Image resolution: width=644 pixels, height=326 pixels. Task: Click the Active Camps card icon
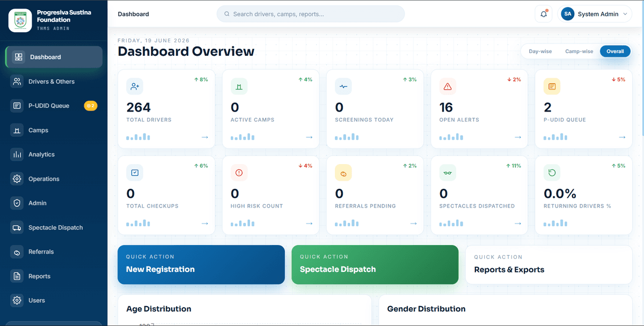239,86
